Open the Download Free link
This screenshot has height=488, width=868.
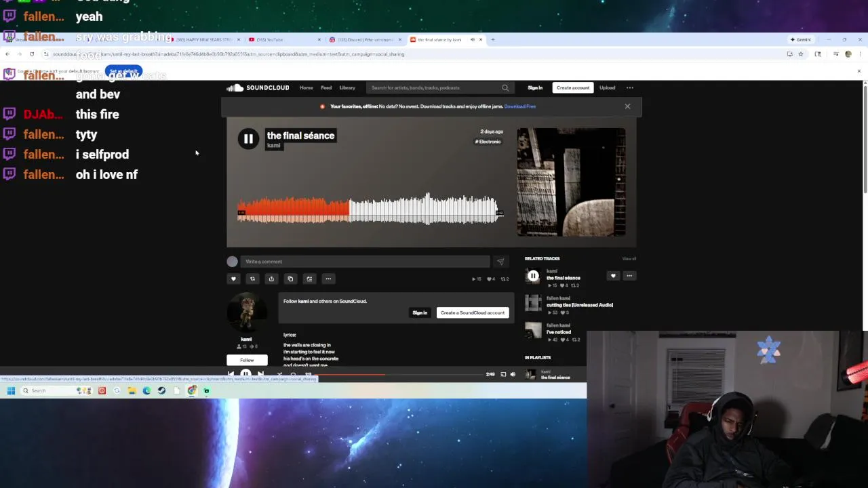(x=520, y=106)
